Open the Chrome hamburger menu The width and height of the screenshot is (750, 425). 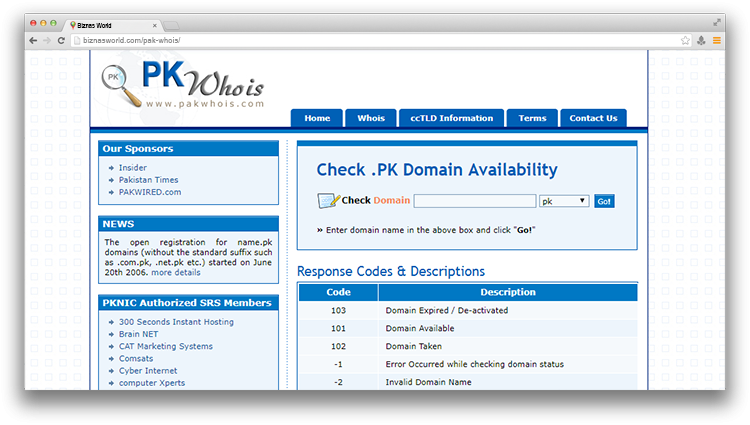coord(716,41)
